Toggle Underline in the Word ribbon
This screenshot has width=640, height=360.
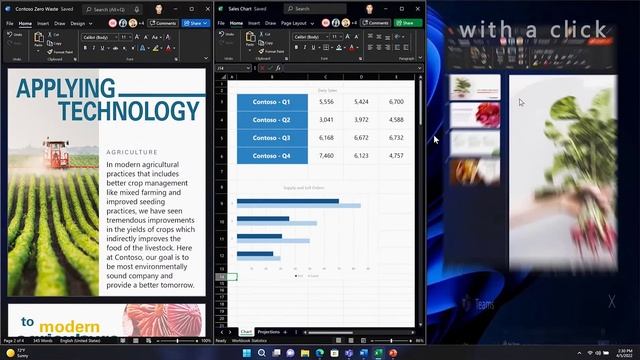point(102,48)
